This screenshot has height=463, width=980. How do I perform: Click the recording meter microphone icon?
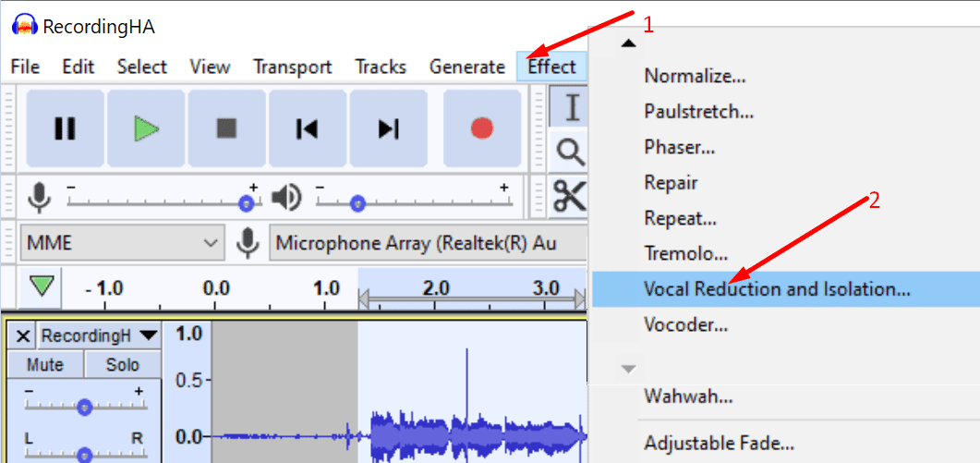pos(39,199)
